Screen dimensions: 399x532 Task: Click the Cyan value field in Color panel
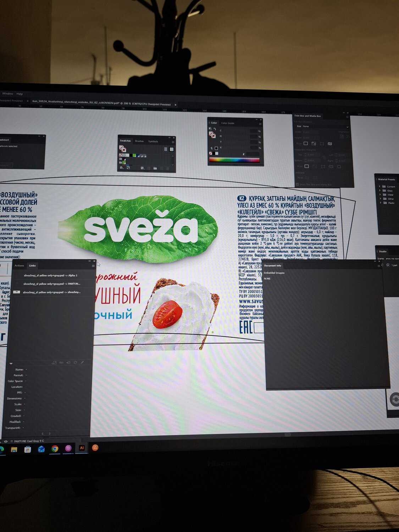coord(253,131)
